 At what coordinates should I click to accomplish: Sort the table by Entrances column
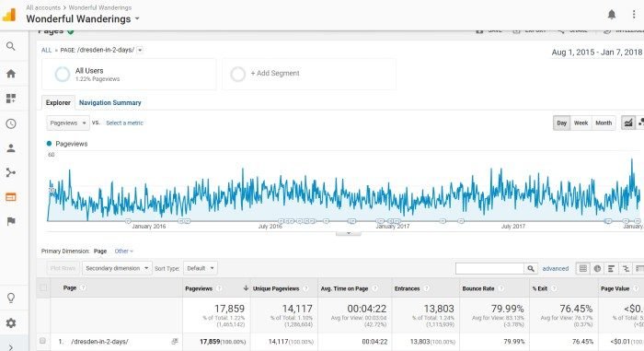tap(407, 288)
